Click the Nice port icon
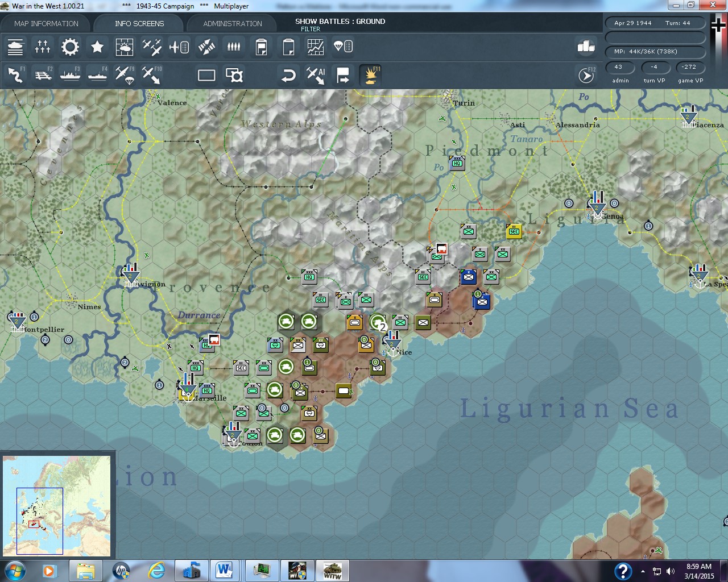Image resolution: width=728 pixels, height=582 pixels. click(x=392, y=343)
